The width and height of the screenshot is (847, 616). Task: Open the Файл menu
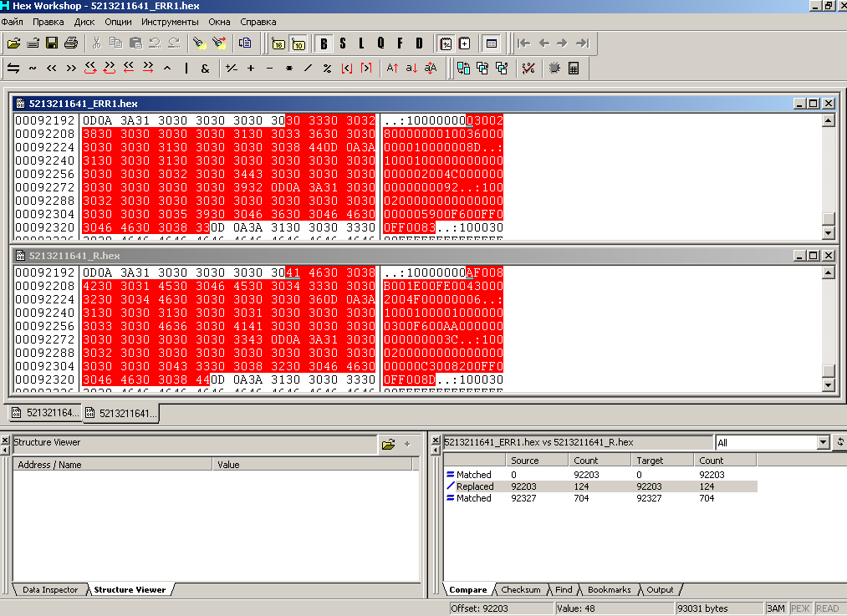tap(12, 22)
